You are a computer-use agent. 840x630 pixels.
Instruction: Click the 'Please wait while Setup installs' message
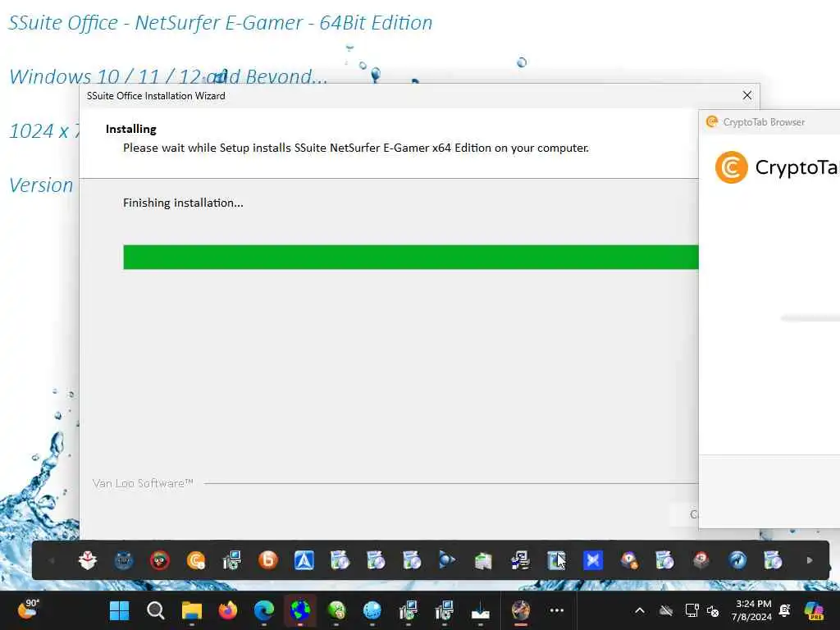(x=356, y=148)
